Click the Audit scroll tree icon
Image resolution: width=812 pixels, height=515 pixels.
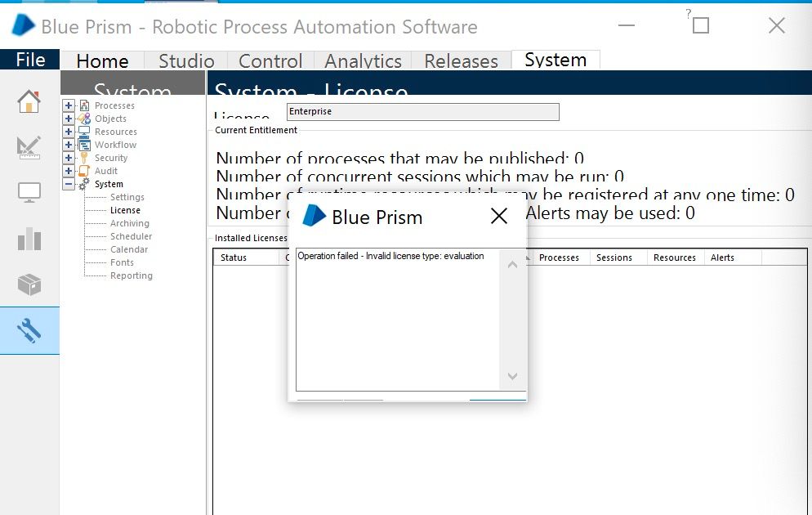(84, 171)
